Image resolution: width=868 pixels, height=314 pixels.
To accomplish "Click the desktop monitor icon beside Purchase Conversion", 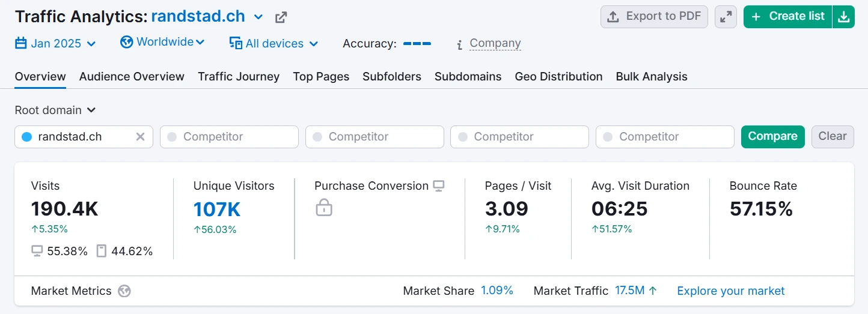I will pyautogui.click(x=439, y=186).
